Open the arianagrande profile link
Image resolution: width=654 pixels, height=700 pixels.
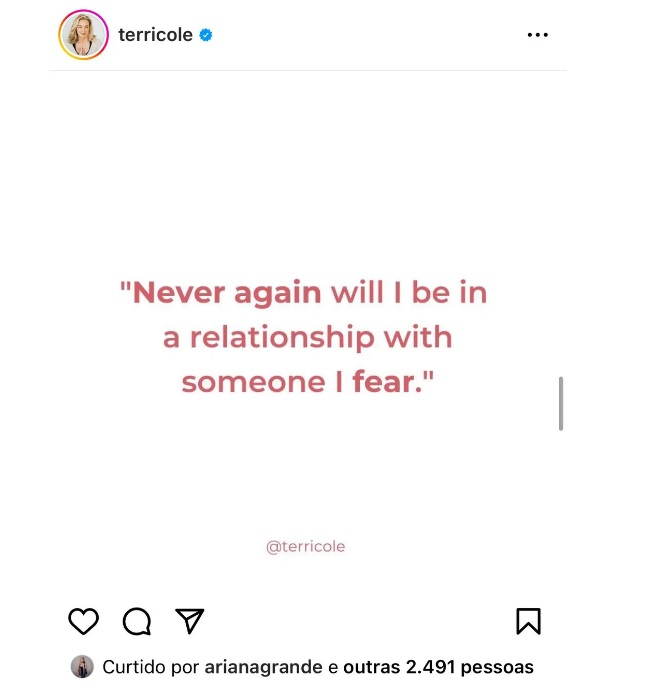tap(263, 667)
